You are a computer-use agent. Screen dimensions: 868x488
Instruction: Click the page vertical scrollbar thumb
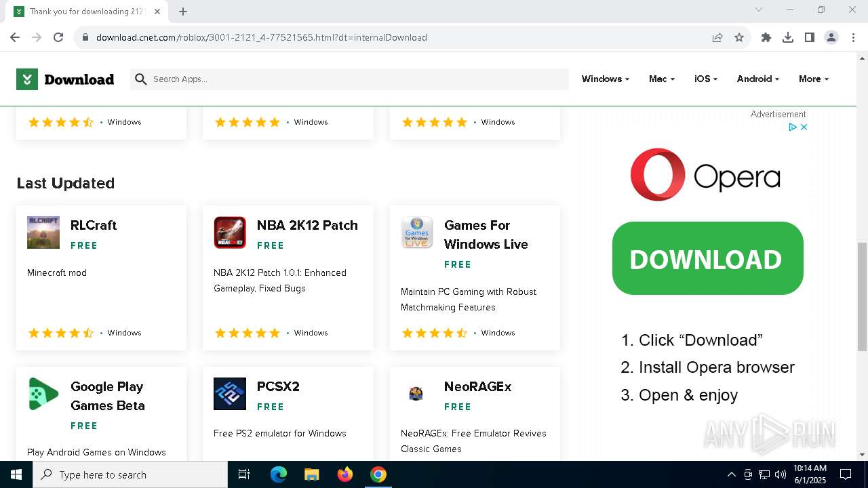pyautogui.click(x=862, y=297)
